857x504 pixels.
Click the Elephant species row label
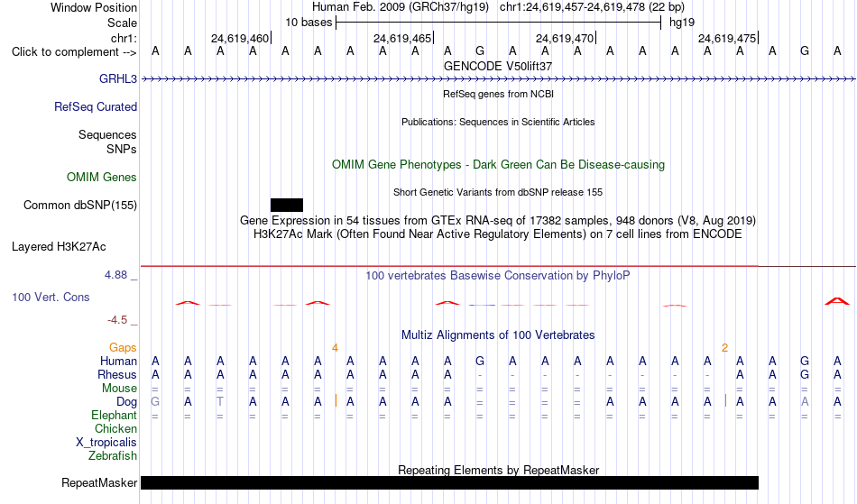tap(115, 415)
